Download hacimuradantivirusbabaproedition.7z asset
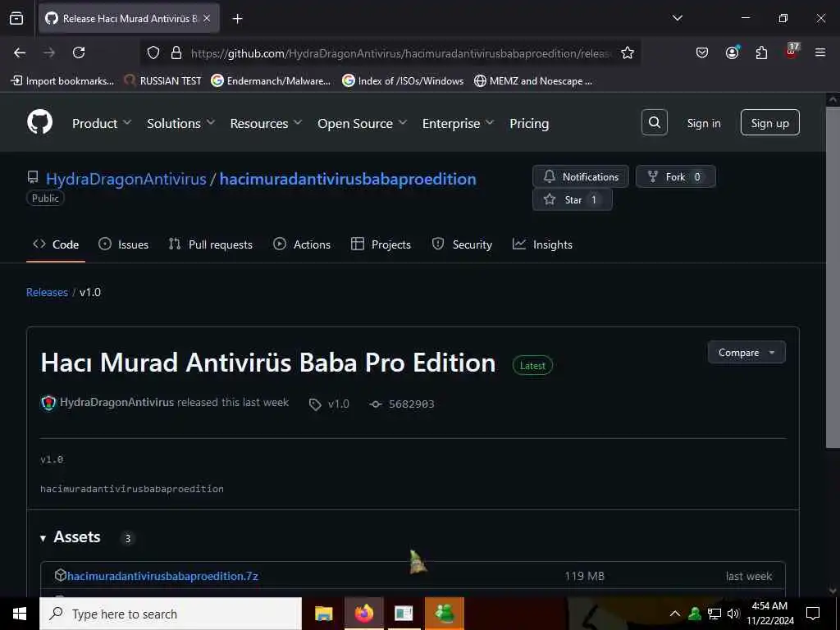840x630 pixels. (x=162, y=576)
